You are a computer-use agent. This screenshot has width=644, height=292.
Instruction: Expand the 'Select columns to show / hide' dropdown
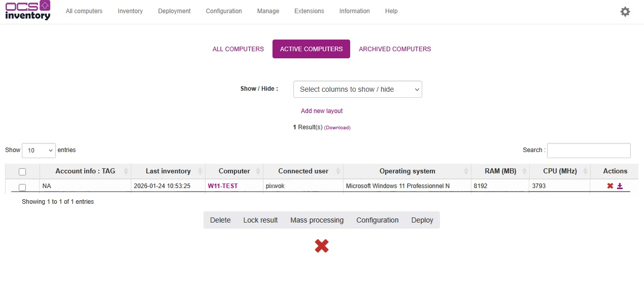357,89
